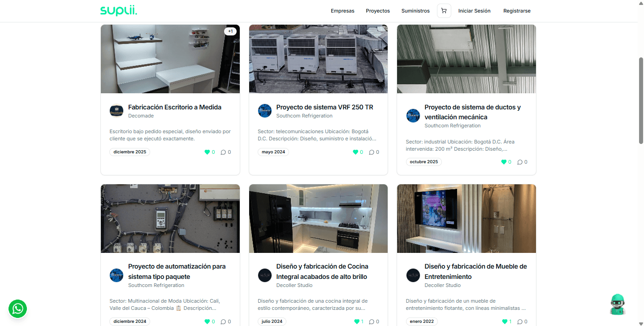View the rooftop VRF units photo
Viewport: 644px width, 326px height.
tap(318, 59)
